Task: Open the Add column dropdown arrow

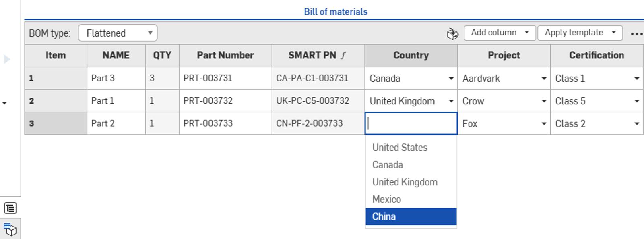Action: (526, 33)
